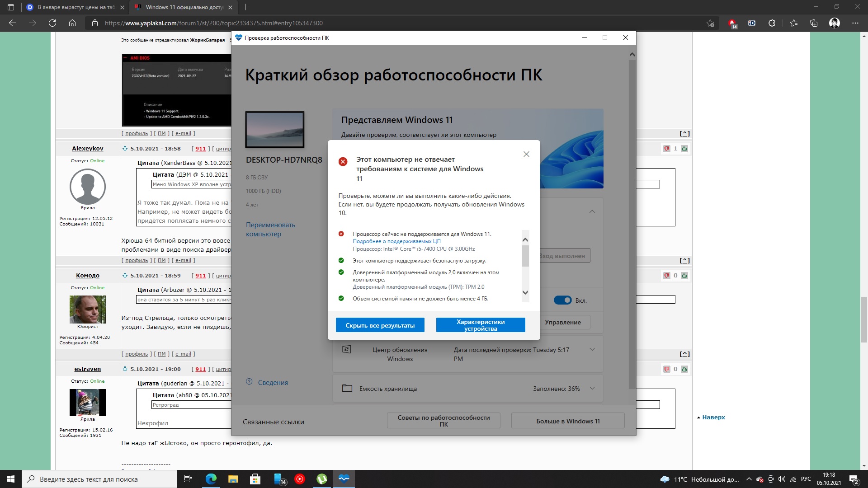
Task: Open the Favorites list
Action: coord(794,23)
